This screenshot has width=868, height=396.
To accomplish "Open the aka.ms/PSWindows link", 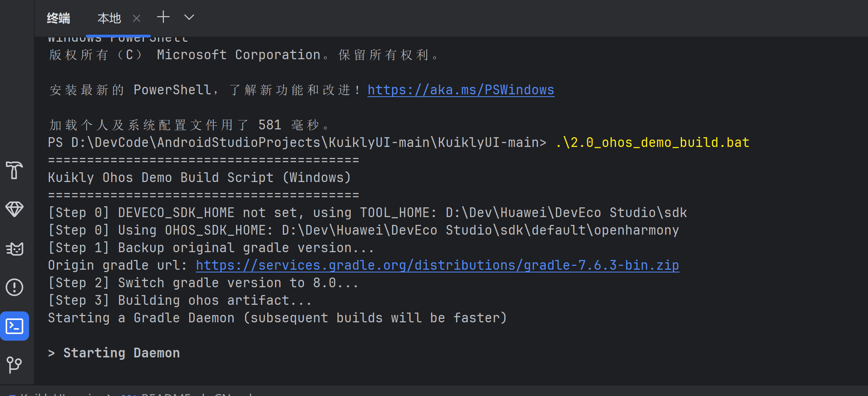I will click(x=461, y=90).
